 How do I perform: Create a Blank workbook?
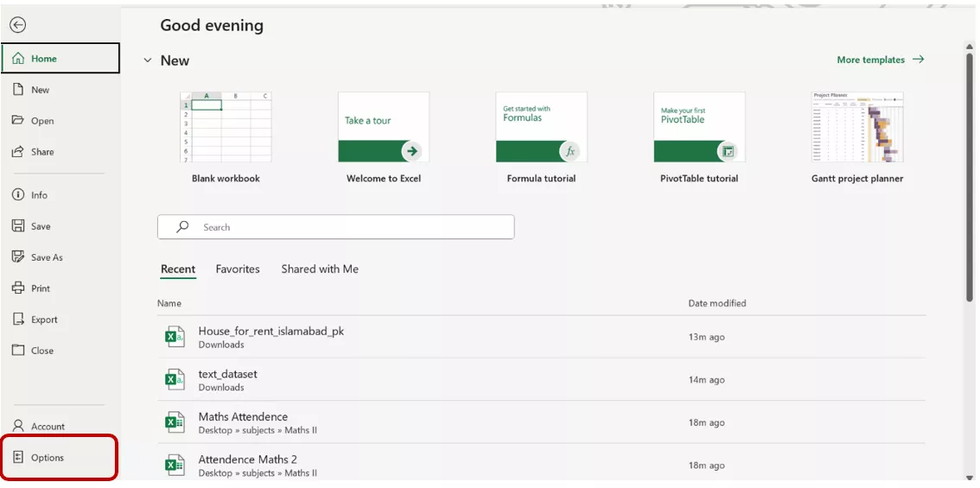[226, 128]
